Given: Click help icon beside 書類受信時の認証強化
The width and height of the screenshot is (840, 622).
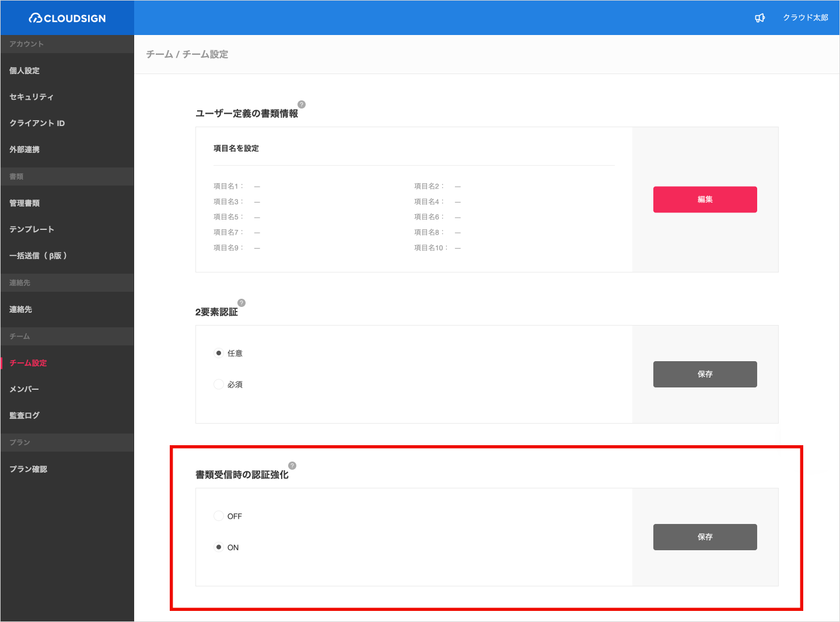Looking at the screenshot, I should 292,466.
